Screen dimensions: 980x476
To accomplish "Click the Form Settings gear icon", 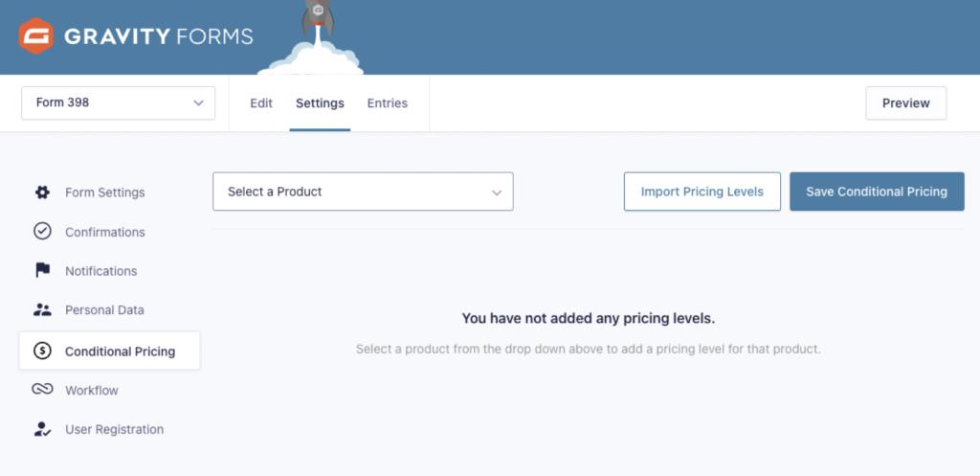I will (42, 192).
